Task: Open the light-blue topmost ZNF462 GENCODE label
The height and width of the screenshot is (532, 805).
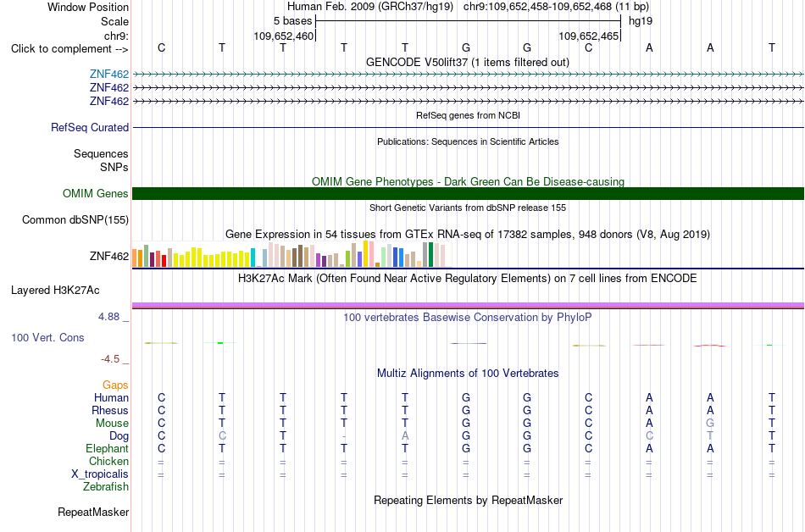Action: click(x=108, y=75)
